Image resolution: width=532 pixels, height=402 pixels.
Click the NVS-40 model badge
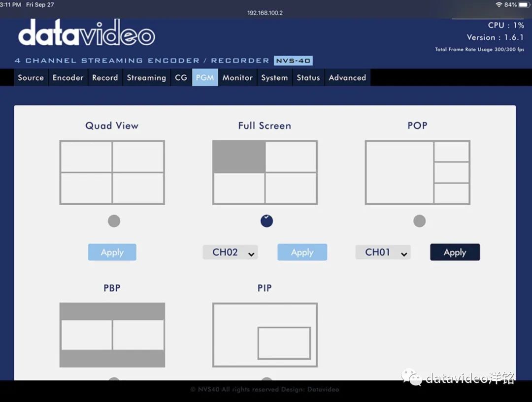(293, 61)
